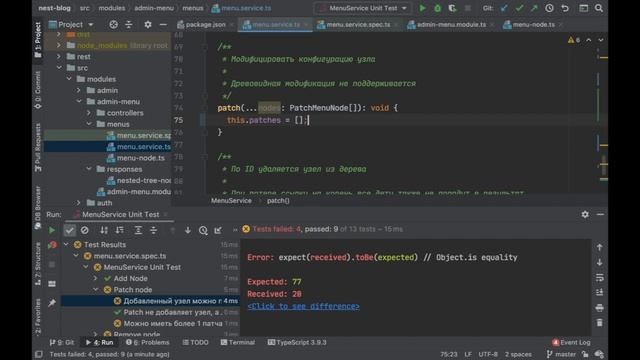Expand all test results
Image resolution: width=640 pixels, height=360 pixels.
click(138, 230)
